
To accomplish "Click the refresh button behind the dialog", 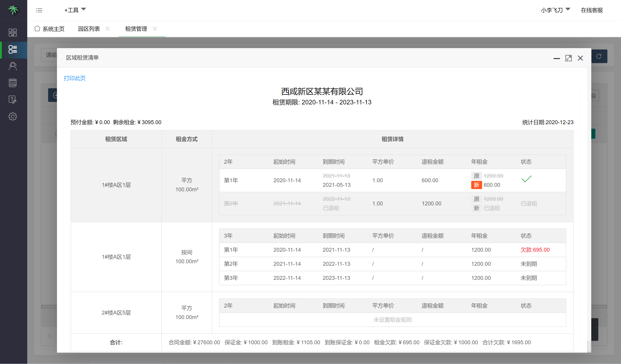I will coord(599,56).
